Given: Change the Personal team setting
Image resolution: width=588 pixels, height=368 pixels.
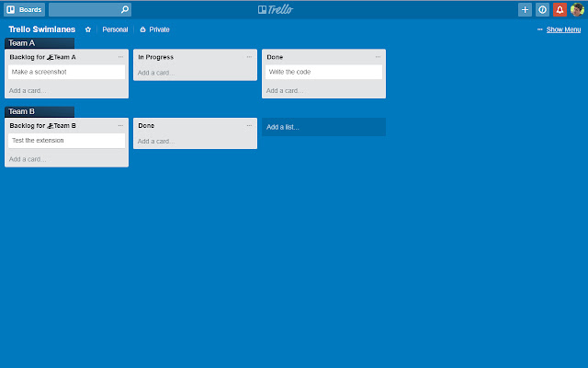Looking at the screenshot, I should 115,29.
